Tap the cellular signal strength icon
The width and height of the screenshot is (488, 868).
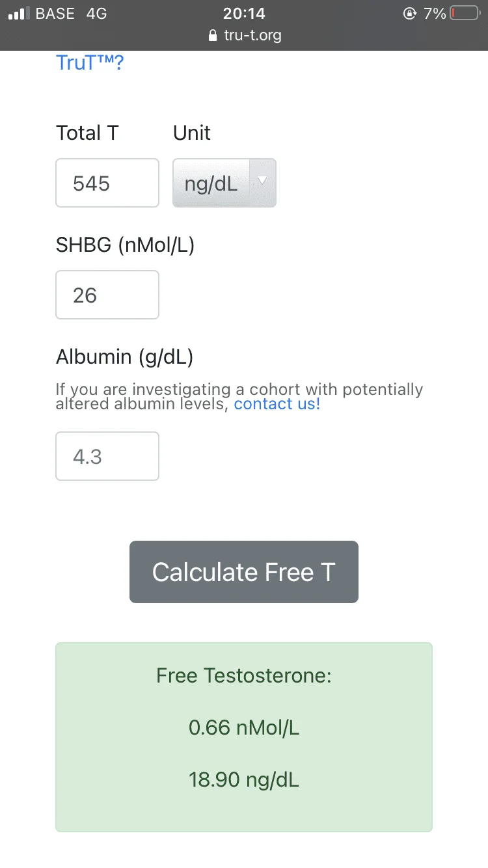20,14
